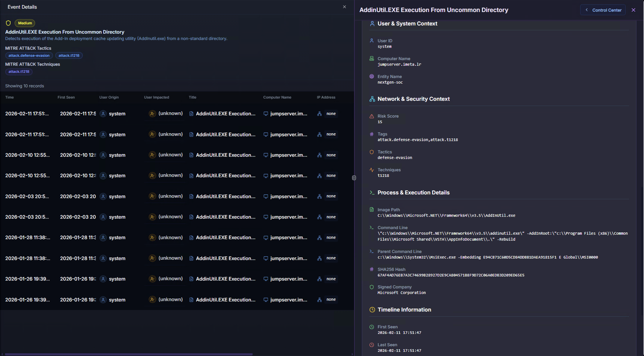Sort records by the Time column header

(10, 97)
